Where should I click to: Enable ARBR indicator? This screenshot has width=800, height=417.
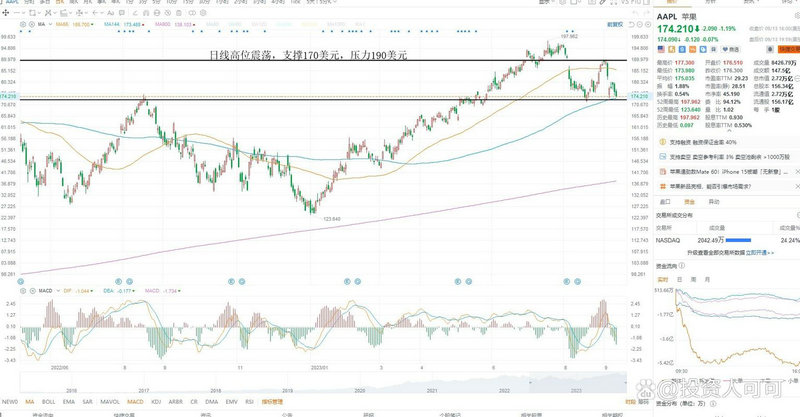coord(176,402)
